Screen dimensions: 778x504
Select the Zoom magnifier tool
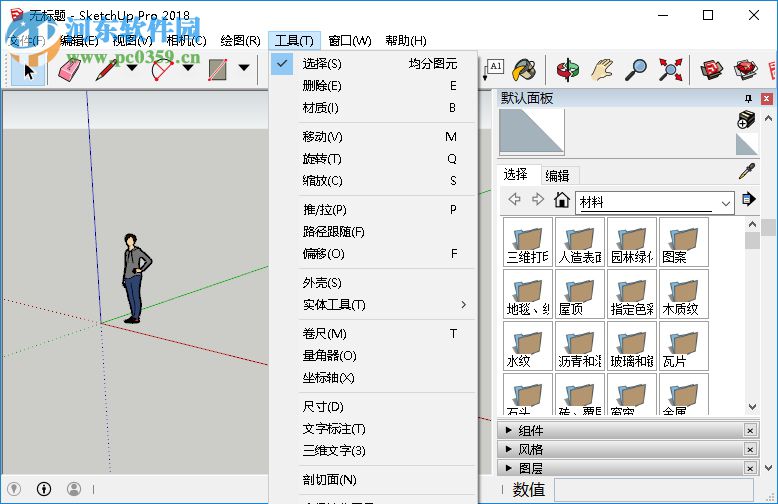636,70
